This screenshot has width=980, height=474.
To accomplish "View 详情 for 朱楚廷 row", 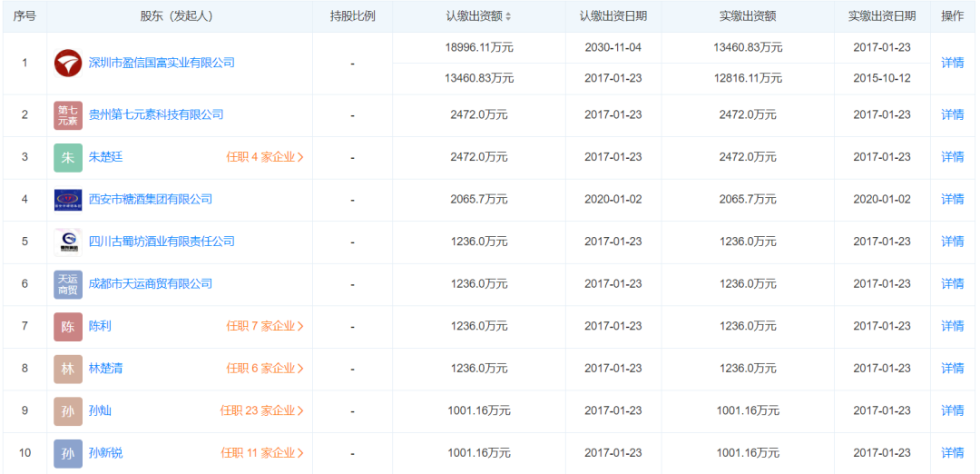I will [953, 157].
